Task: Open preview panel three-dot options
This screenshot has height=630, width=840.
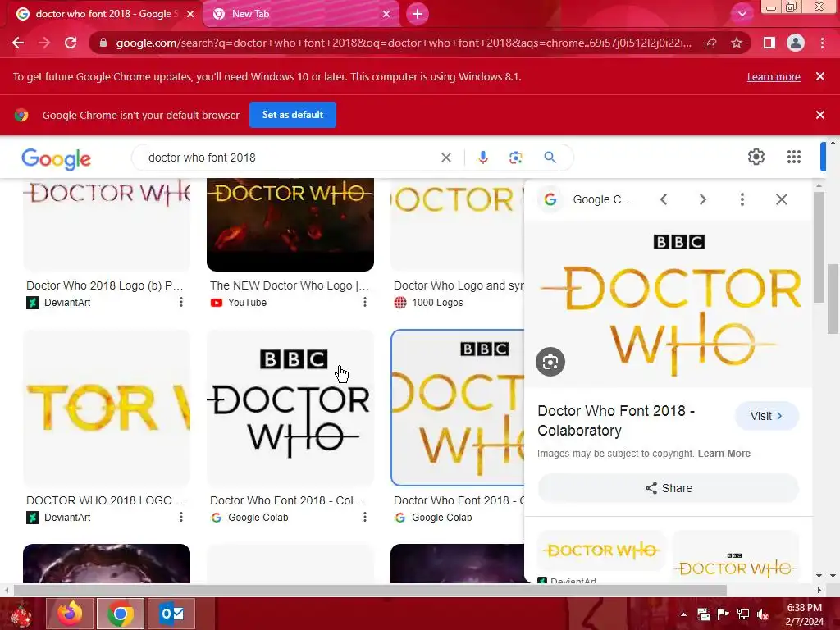Action: coord(742,199)
